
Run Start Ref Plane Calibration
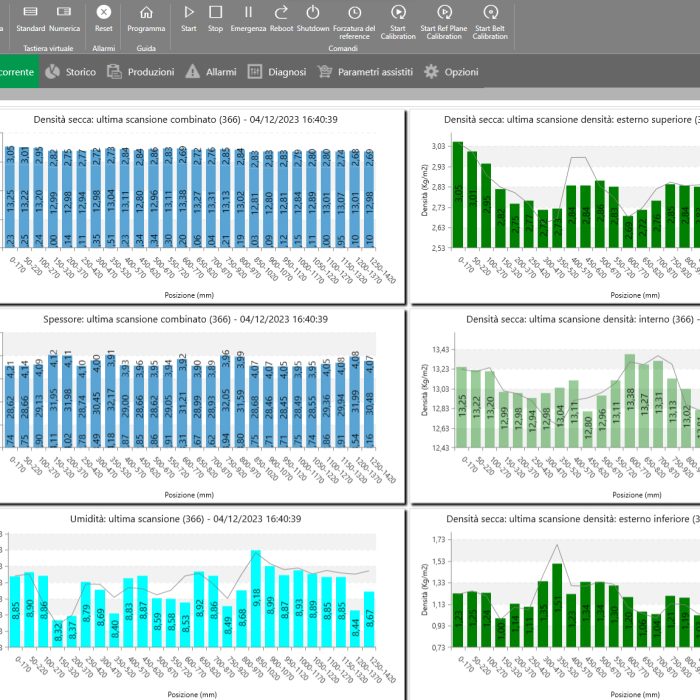click(x=443, y=13)
